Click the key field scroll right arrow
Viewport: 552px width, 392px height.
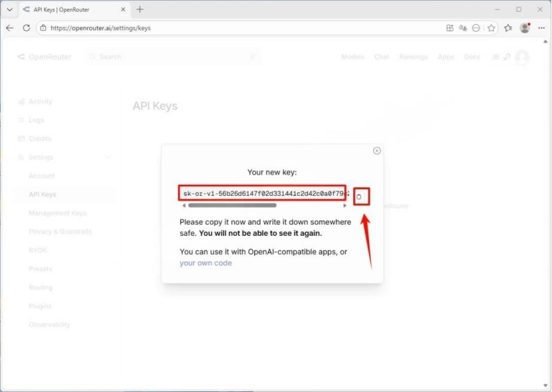(x=345, y=206)
